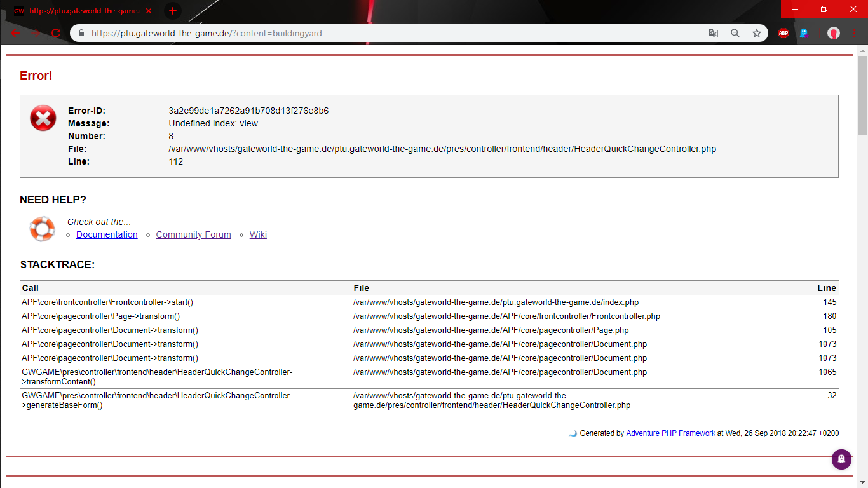
Task: Click the purple floating ghost badge
Action: (x=841, y=459)
